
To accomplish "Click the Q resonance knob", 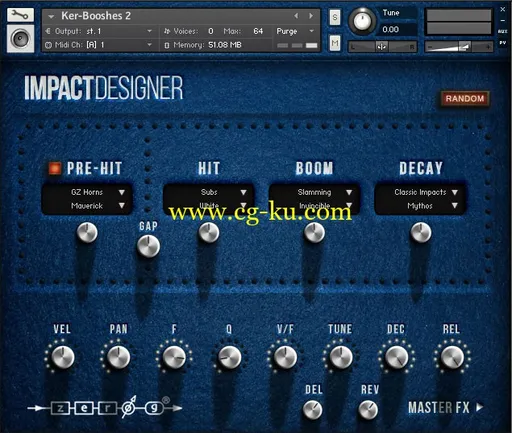I will [229, 357].
